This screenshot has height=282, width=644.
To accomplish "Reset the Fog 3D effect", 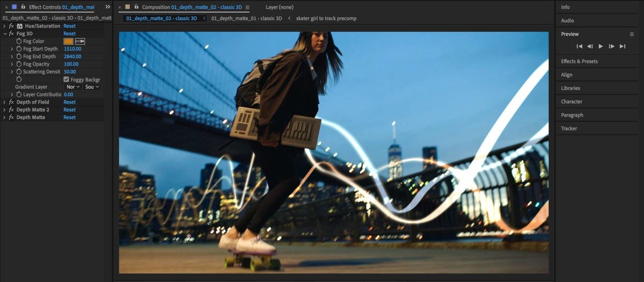I will pos(69,33).
